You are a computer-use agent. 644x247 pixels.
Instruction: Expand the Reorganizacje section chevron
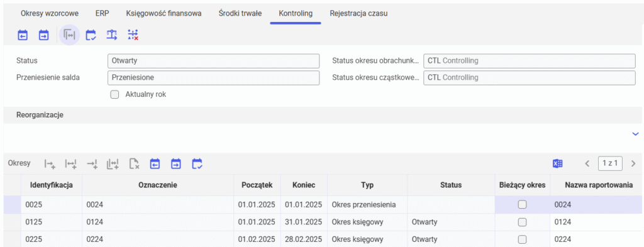coord(635,134)
